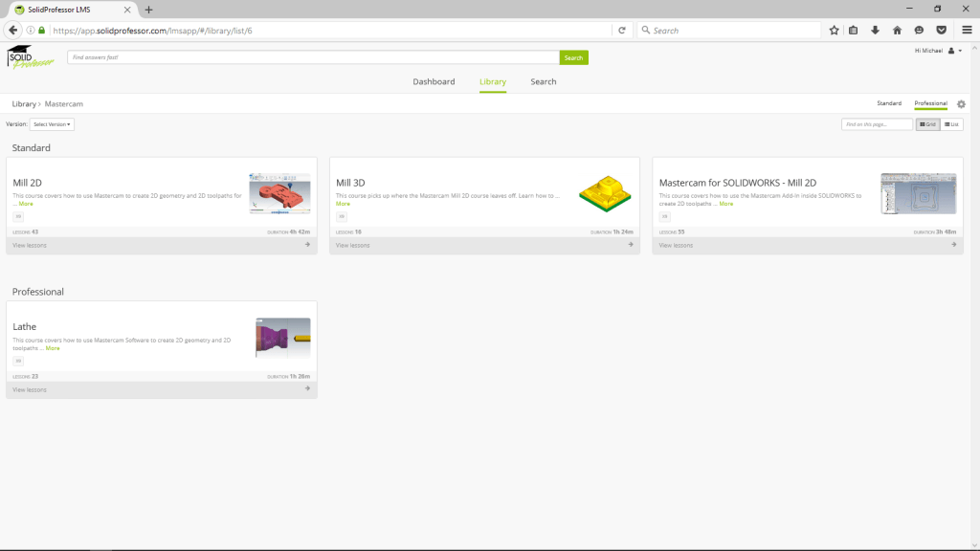Expand the Select Version dropdown

[52, 124]
